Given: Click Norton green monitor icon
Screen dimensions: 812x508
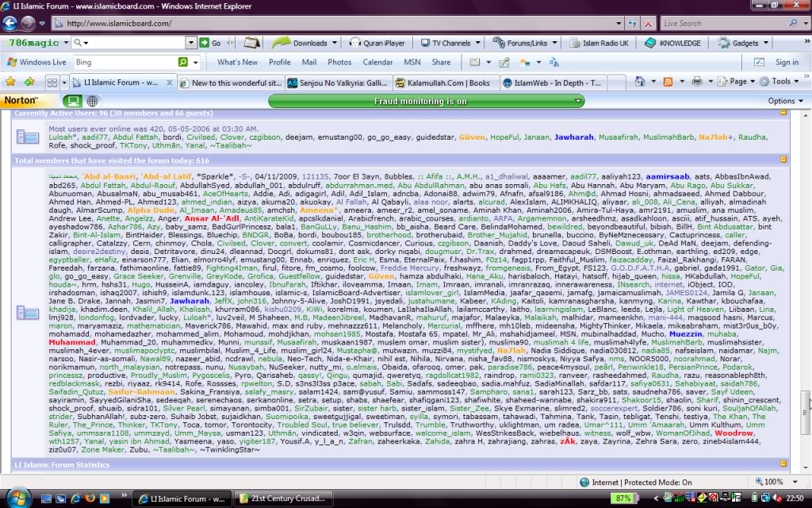Looking at the screenshot, I should pyautogui.click(x=73, y=101).
